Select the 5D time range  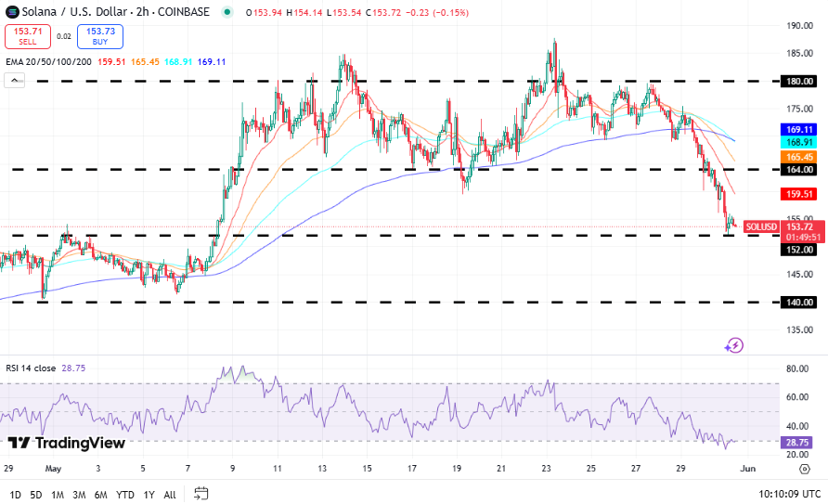[36, 495]
